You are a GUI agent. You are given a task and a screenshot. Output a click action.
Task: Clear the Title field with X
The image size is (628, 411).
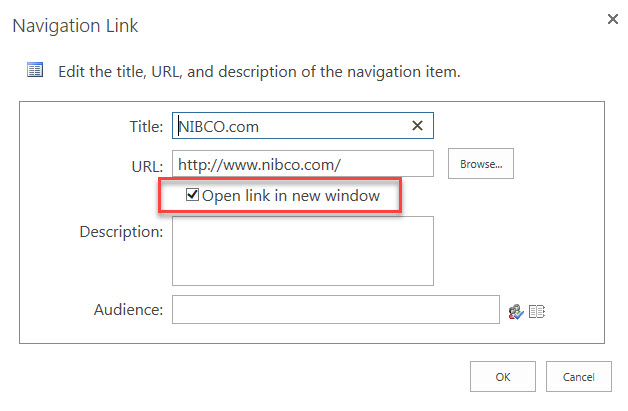click(417, 126)
